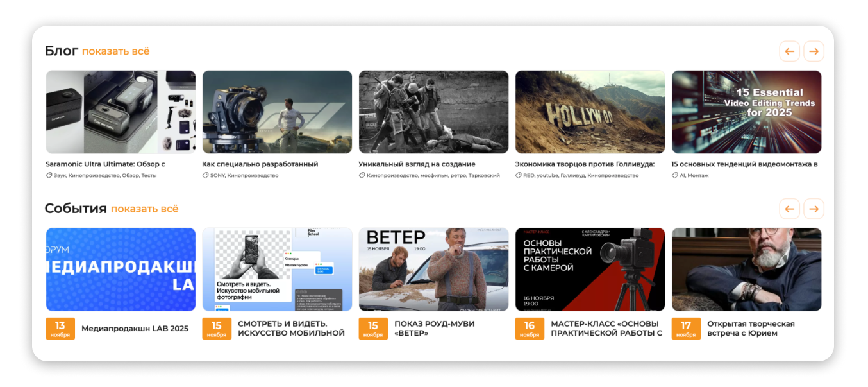Click tag icon under Saramonic article

(x=49, y=175)
